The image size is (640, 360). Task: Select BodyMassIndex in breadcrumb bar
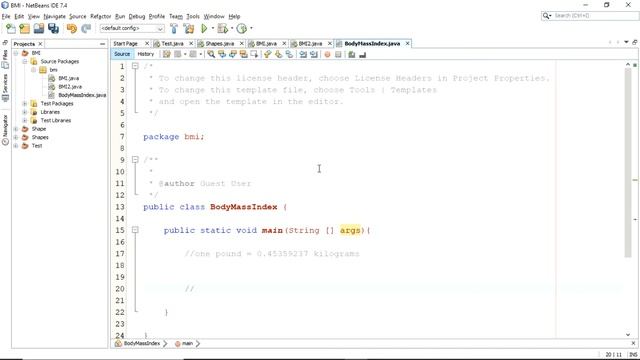pos(138,344)
